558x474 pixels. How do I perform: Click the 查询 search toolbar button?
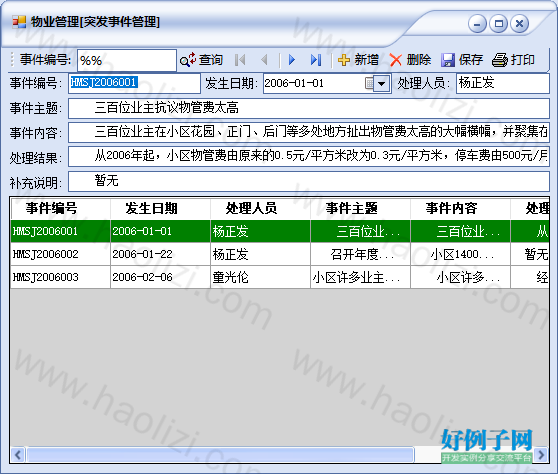click(x=201, y=60)
